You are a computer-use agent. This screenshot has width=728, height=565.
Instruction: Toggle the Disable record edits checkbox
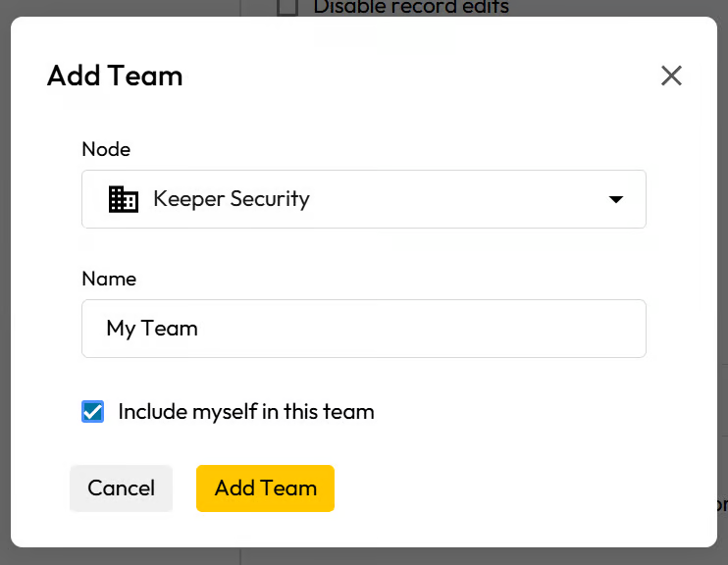[287, 8]
